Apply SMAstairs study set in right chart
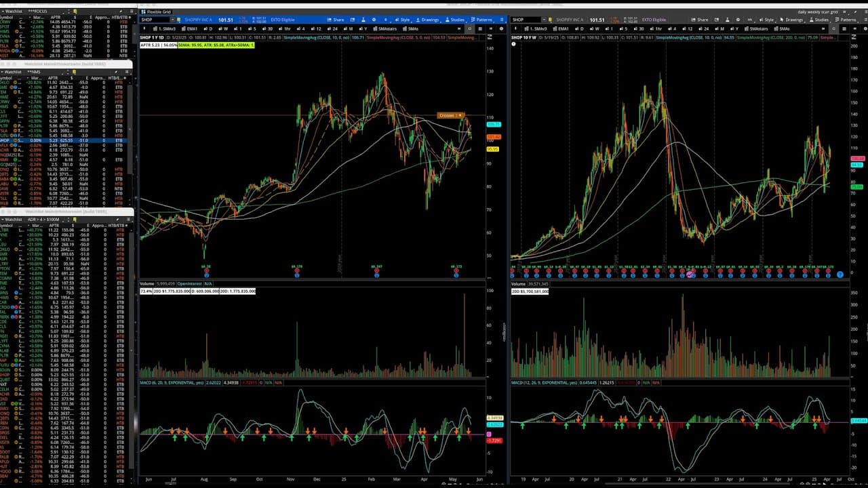Image resolution: width=868 pixels, height=488 pixels. 757,28
